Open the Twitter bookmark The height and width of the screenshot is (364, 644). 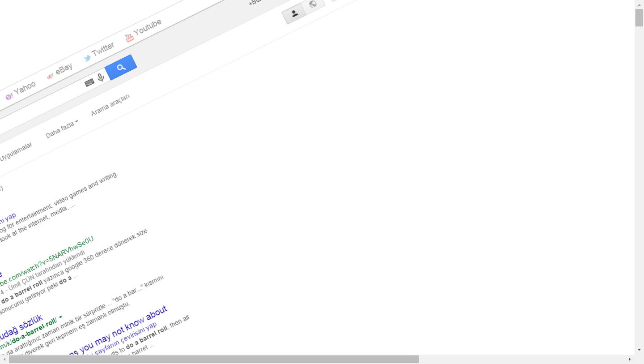[99, 51]
